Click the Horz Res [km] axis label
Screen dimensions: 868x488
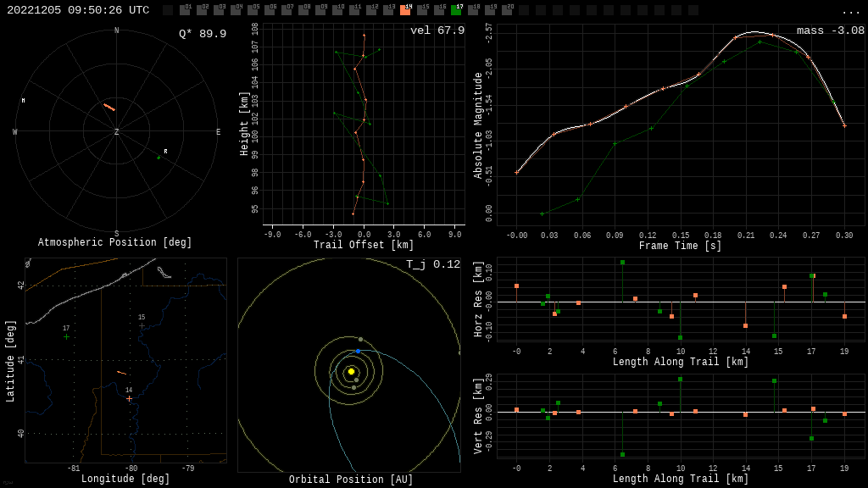click(478, 299)
